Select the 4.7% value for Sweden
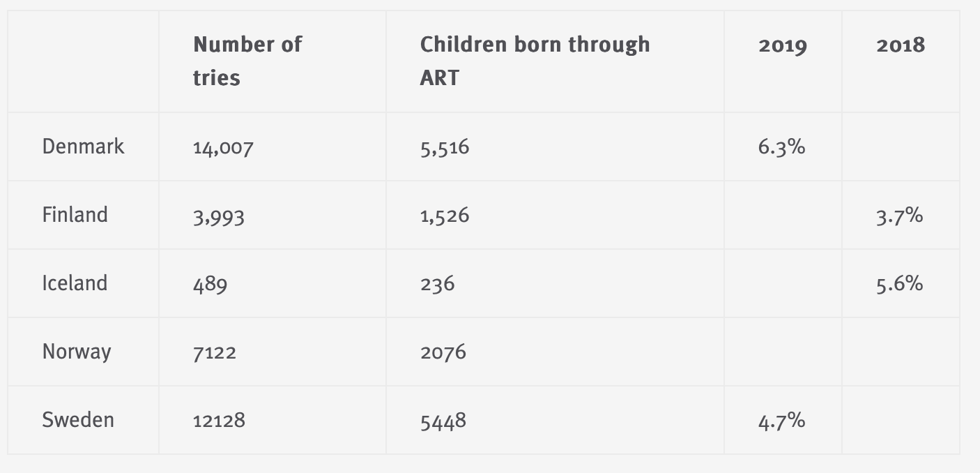The width and height of the screenshot is (980, 473). [781, 421]
